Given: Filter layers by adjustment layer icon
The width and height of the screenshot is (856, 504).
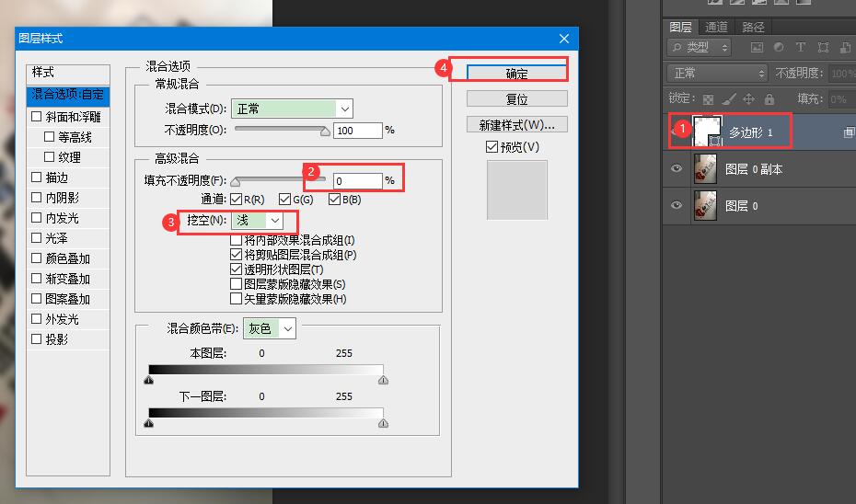Looking at the screenshot, I should (779, 48).
